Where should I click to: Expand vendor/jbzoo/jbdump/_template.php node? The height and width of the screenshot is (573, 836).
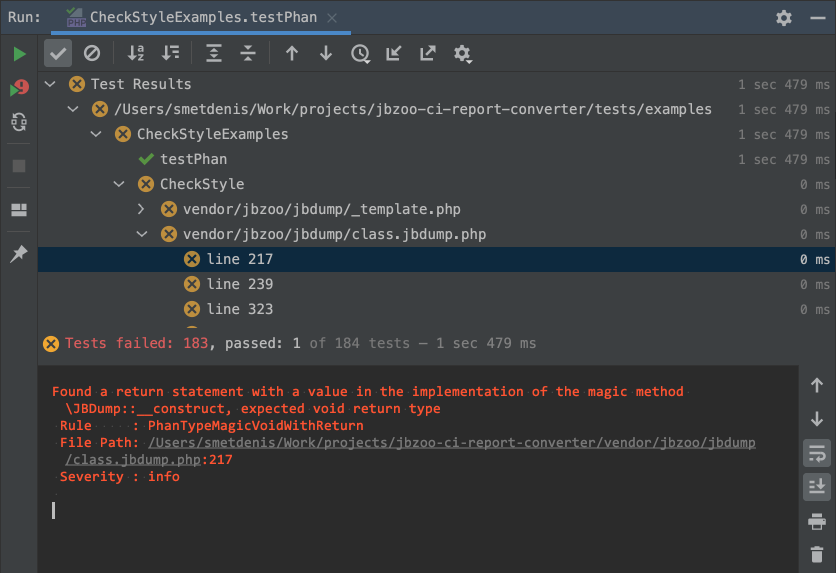coord(141,209)
